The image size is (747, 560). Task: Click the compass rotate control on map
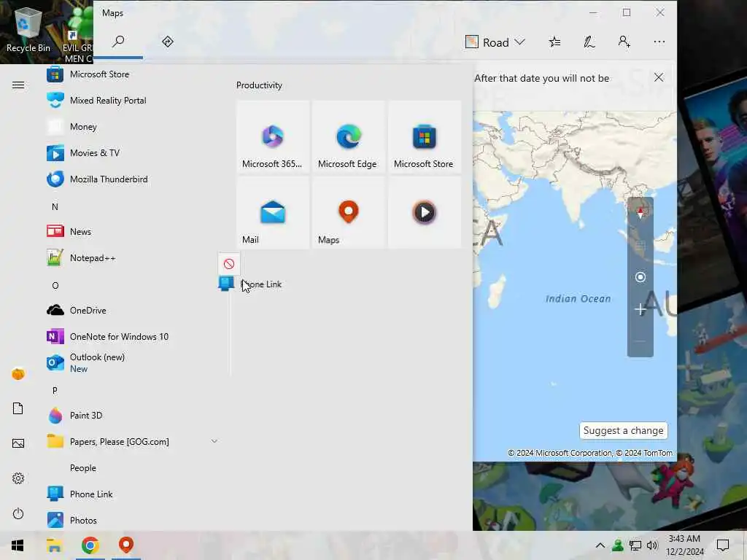[x=640, y=213]
